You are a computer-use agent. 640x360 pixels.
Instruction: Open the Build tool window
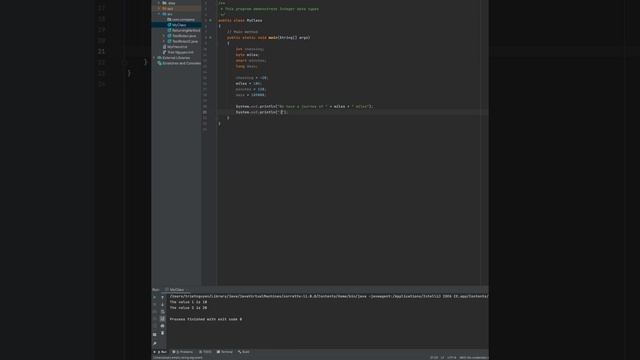pos(244,352)
